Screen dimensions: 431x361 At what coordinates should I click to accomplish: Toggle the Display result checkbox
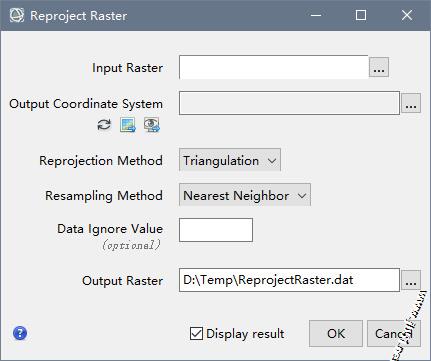(196, 333)
